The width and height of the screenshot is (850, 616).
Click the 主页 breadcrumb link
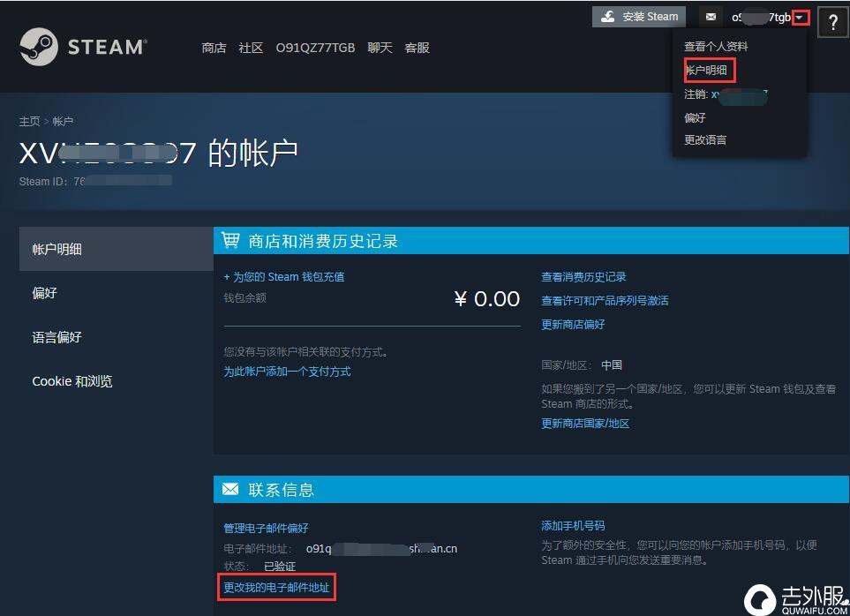[x=29, y=122]
